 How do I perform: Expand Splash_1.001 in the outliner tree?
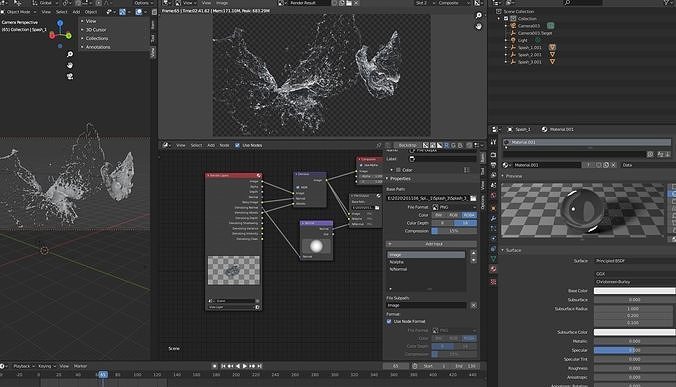click(x=506, y=47)
